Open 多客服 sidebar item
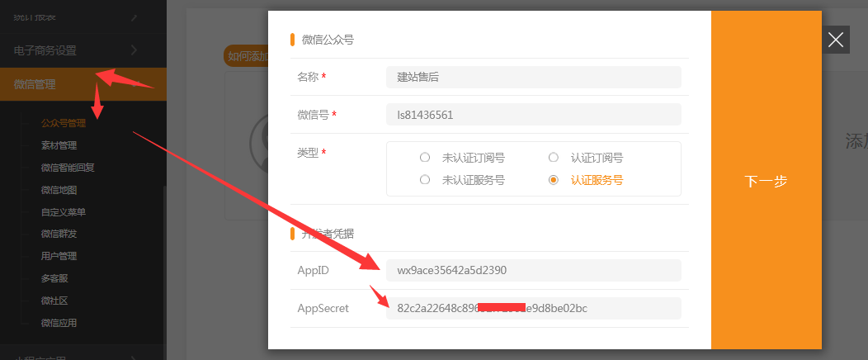The image size is (868, 360). click(54, 278)
